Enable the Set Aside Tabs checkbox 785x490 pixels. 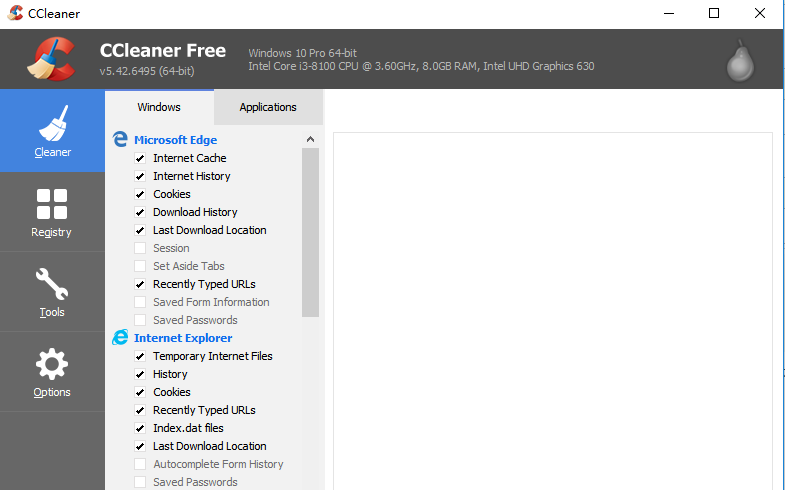(140, 266)
